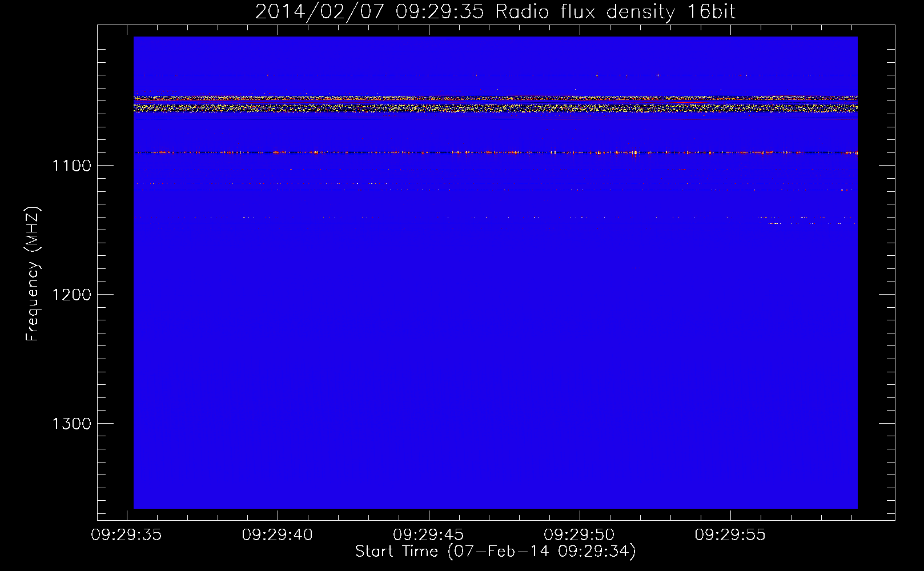Click the bright yellow-red interference band in spectrogram
The width and height of the screenshot is (924, 571).
click(495, 103)
